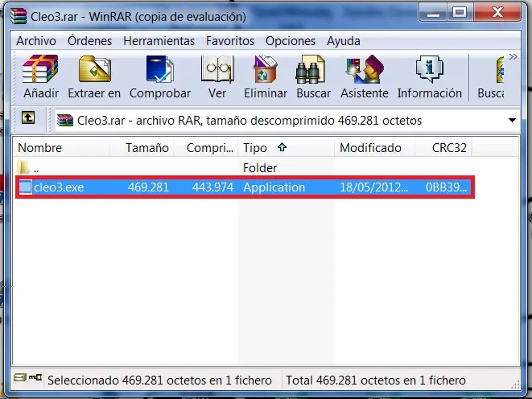
Task: Select the cleo3.exe file name
Action: [59, 187]
